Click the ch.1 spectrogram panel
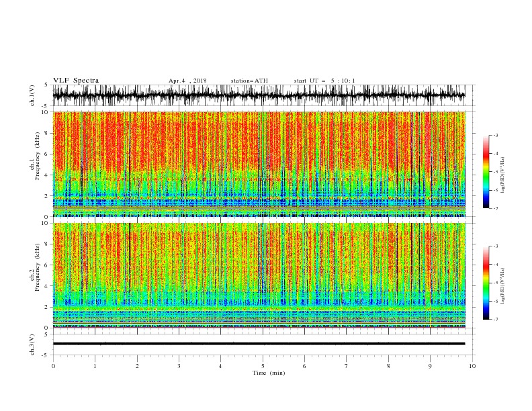 tap(259, 164)
